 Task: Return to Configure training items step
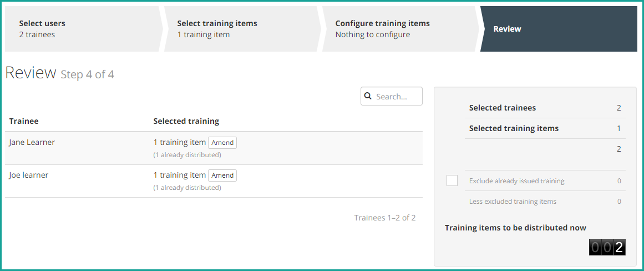(x=400, y=29)
